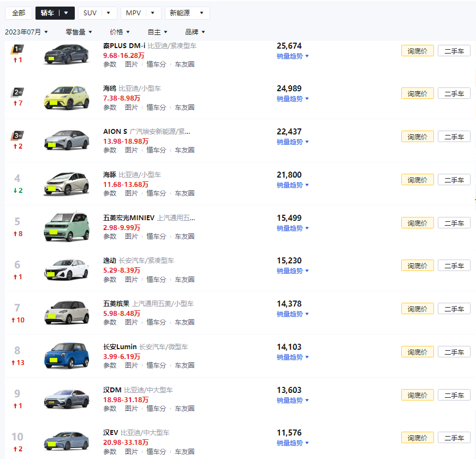
Task: Open 懂车分 link for 海豚
Action: 156,193
